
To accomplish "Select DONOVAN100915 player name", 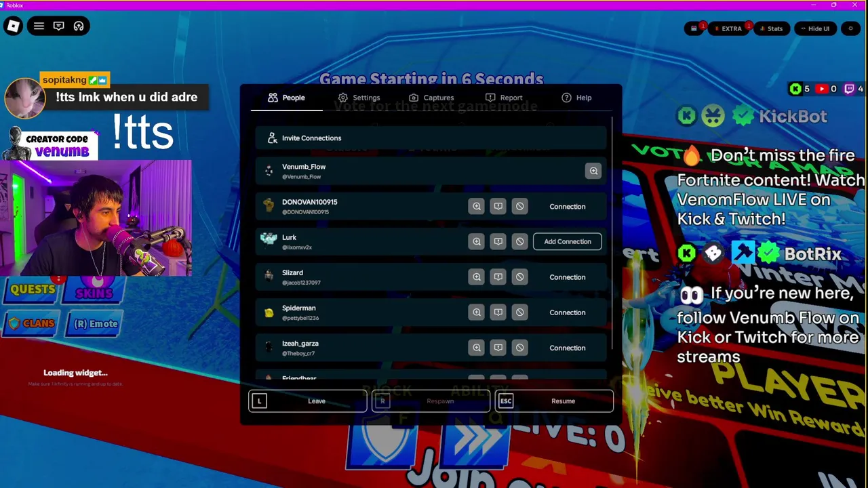I will (x=309, y=202).
